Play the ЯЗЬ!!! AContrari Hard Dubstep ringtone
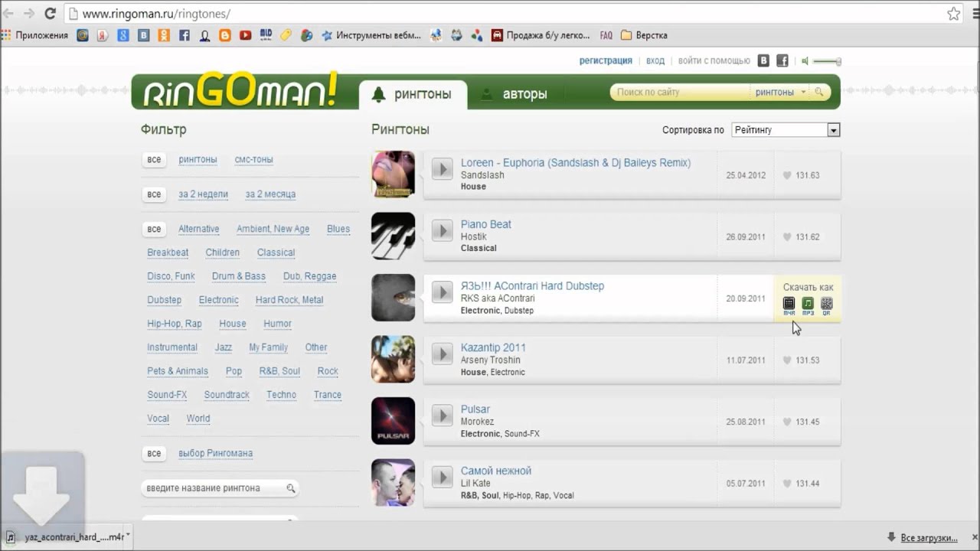 click(442, 292)
